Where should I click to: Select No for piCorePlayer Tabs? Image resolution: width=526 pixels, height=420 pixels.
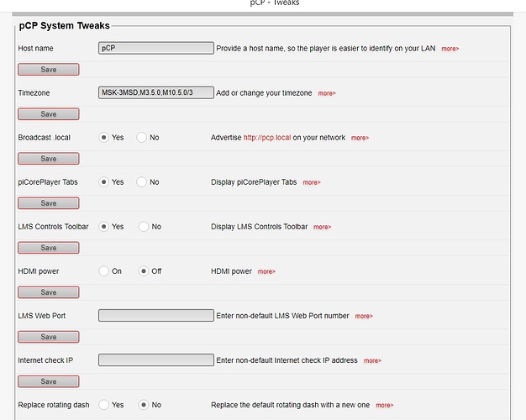[x=141, y=181]
